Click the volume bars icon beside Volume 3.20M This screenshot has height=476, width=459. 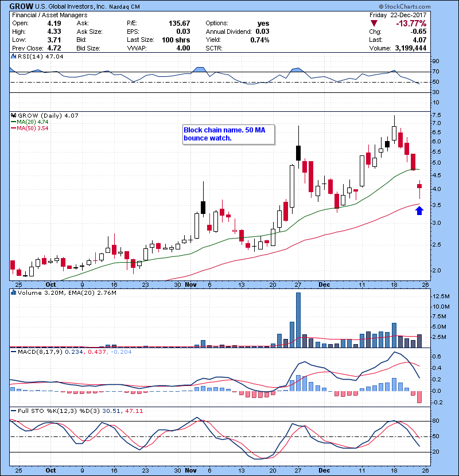pyautogui.click(x=13, y=292)
